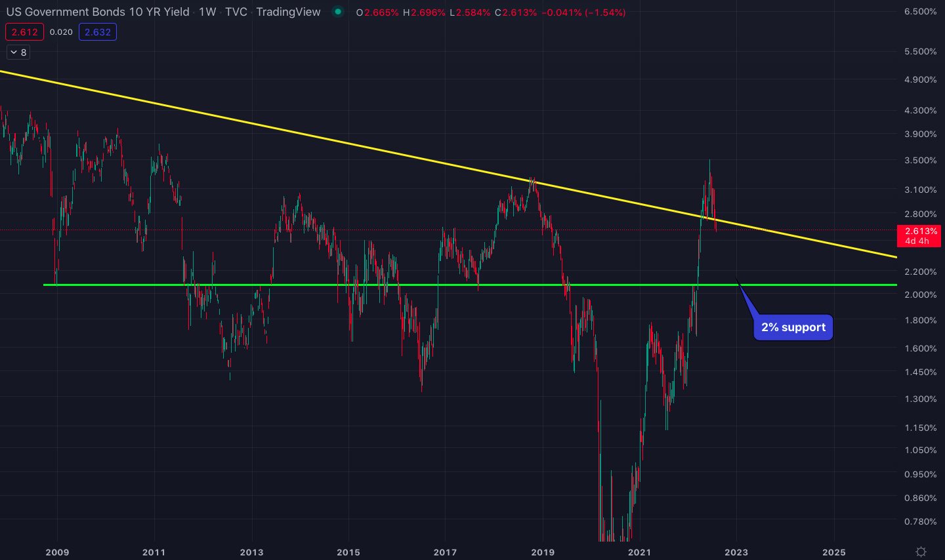Image resolution: width=945 pixels, height=560 pixels.
Task: Click the 6.500% price axis label
Action: pyautogui.click(x=921, y=11)
